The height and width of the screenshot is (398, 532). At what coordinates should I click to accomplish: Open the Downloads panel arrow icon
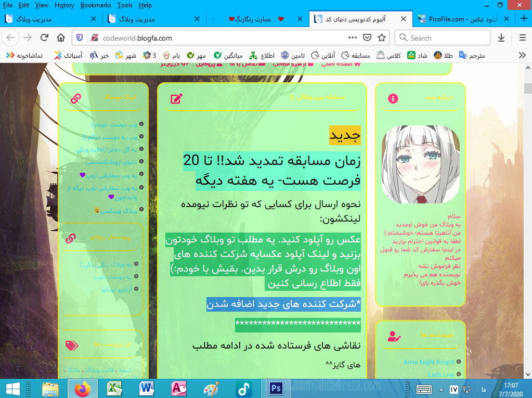tap(501, 38)
